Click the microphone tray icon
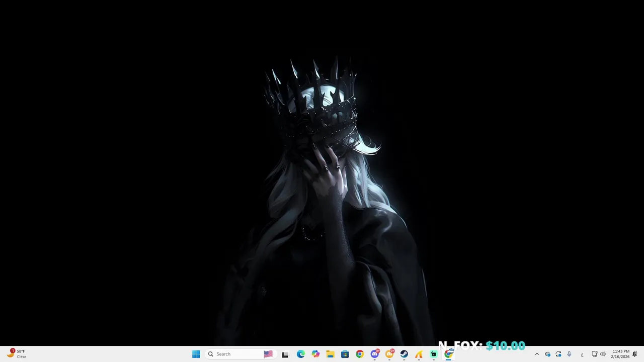This screenshot has height=362, width=644. 569,354
